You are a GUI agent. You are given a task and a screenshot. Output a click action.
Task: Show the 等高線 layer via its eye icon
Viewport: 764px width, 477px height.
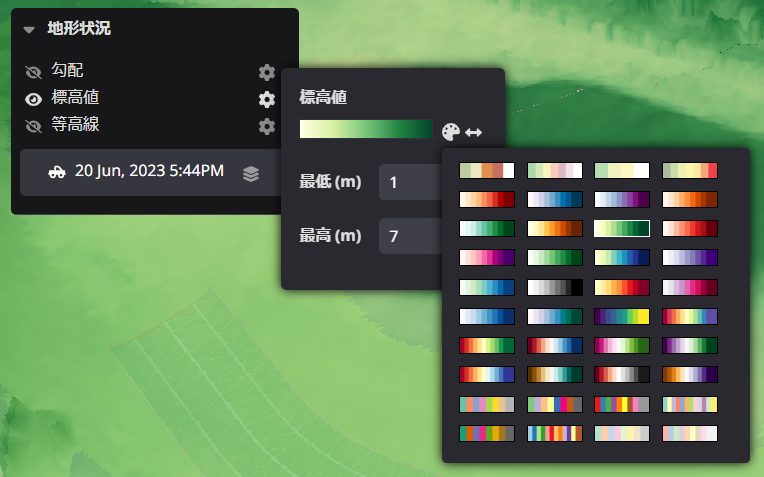(33, 126)
